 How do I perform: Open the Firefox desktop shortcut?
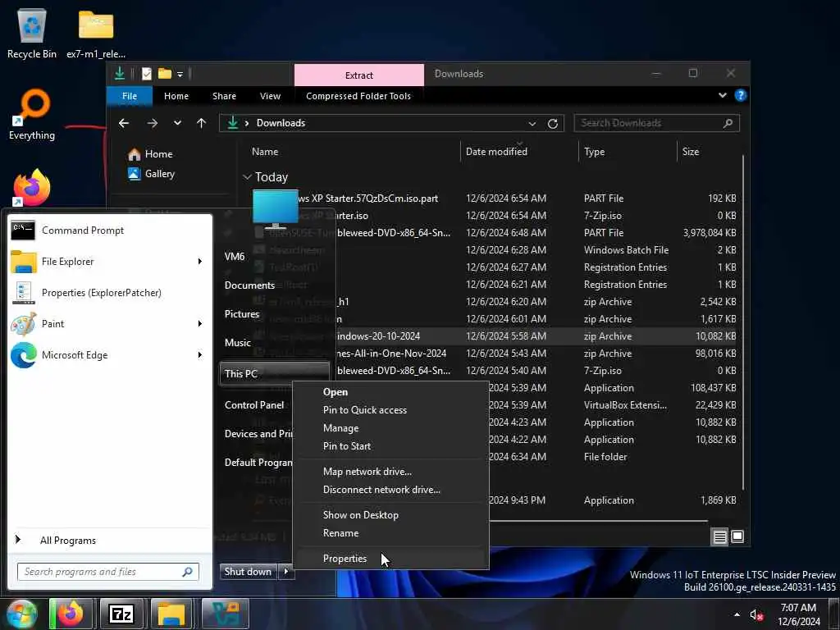32,188
